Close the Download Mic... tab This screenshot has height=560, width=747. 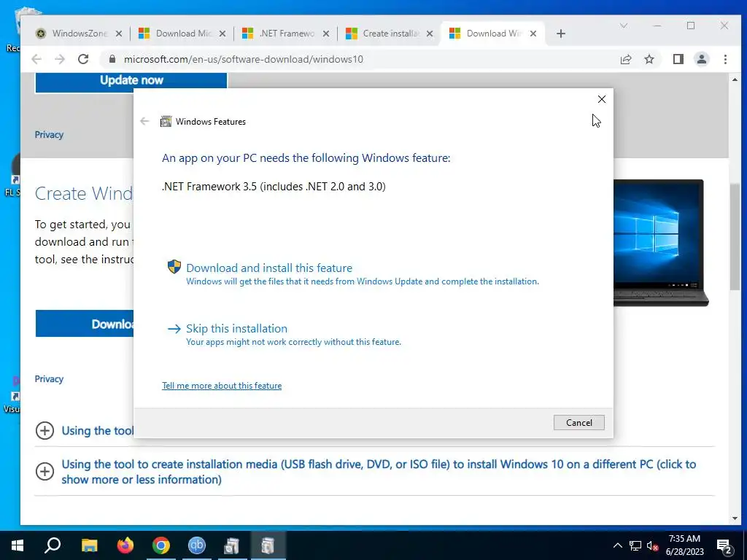click(222, 34)
